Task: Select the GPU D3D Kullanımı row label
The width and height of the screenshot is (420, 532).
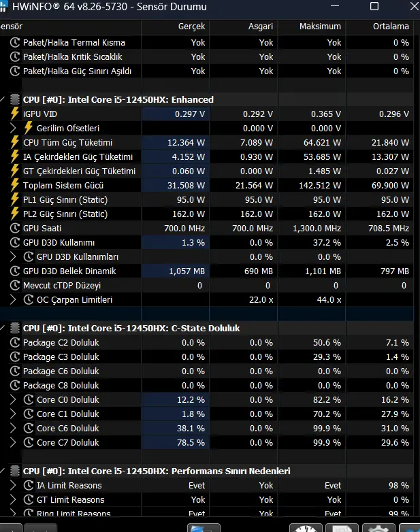Action: pos(59,243)
